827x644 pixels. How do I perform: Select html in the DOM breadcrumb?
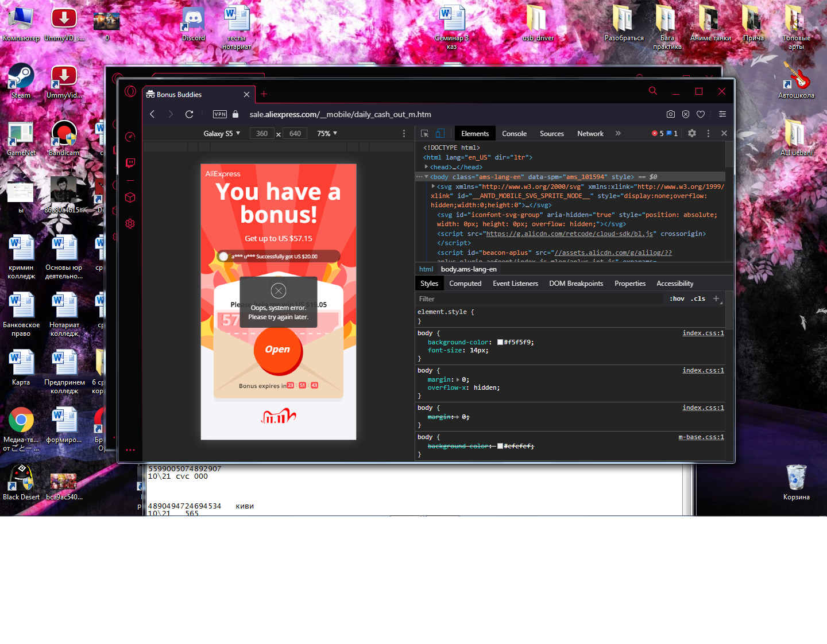(x=426, y=269)
